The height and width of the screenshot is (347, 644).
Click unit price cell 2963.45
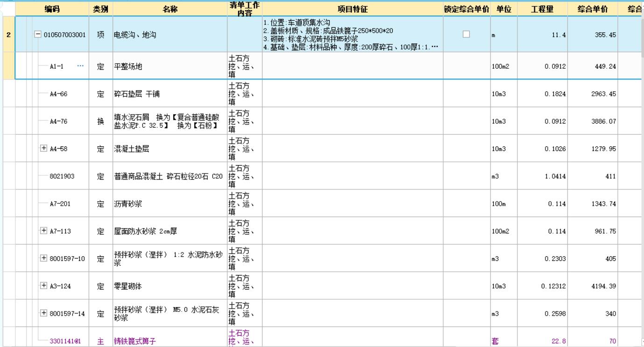point(593,94)
